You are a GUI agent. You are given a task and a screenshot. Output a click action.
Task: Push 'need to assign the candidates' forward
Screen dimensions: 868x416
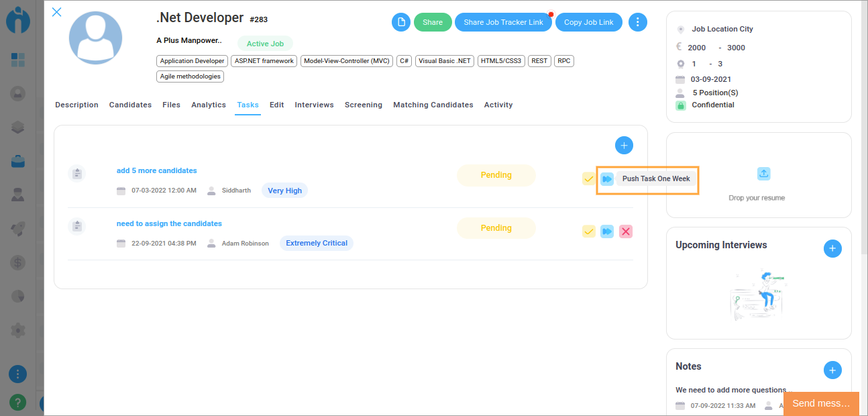click(x=606, y=231)
